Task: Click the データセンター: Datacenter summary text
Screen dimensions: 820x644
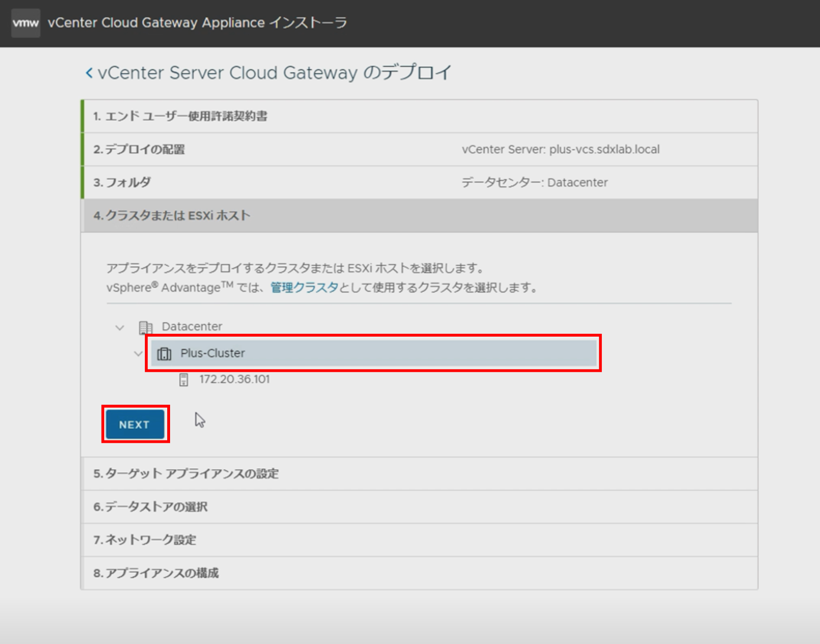Action: 535,183
